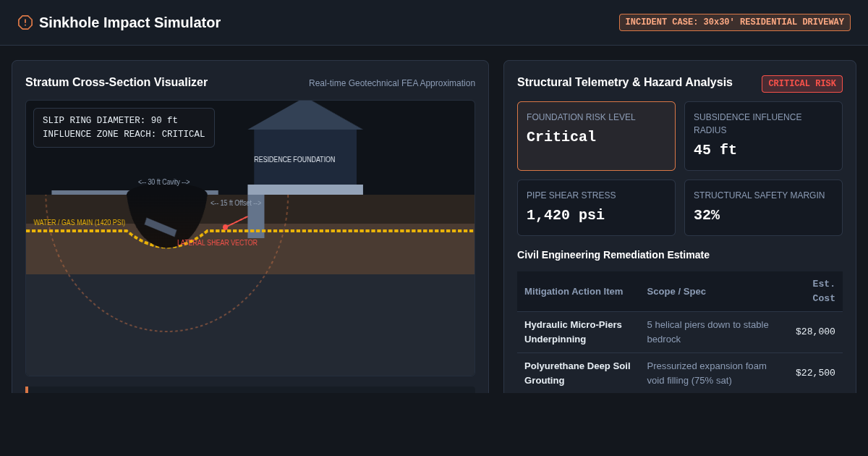Click the 15 ft Offset label

[x=236, y=203]
